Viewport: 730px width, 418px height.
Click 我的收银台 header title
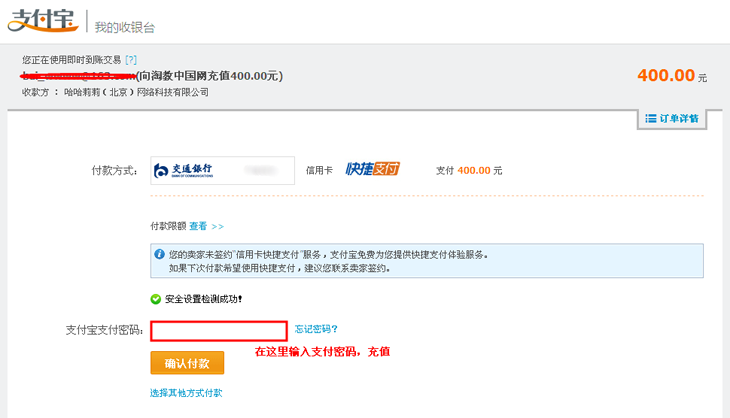[x=125, y=27]
